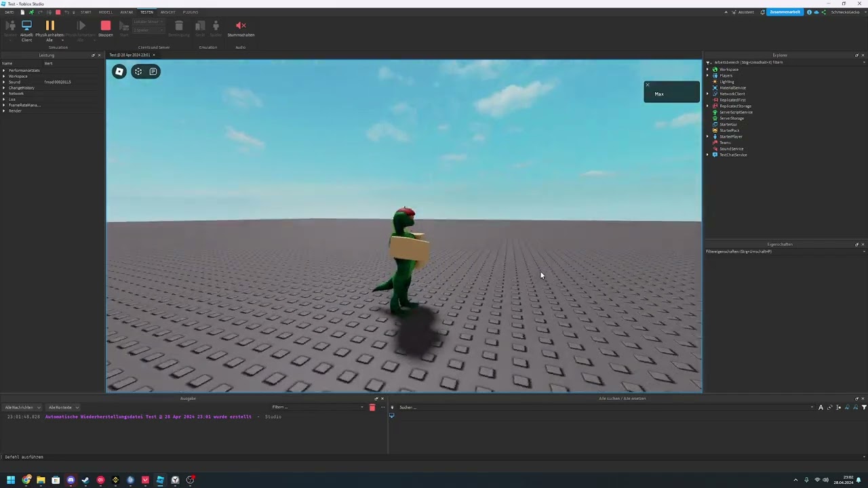Open Discord from the taskbar
868x488 pixels.
71,480
